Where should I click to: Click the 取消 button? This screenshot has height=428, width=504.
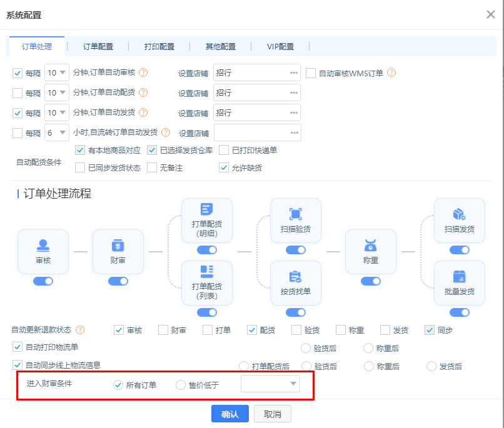pos(273,414)
